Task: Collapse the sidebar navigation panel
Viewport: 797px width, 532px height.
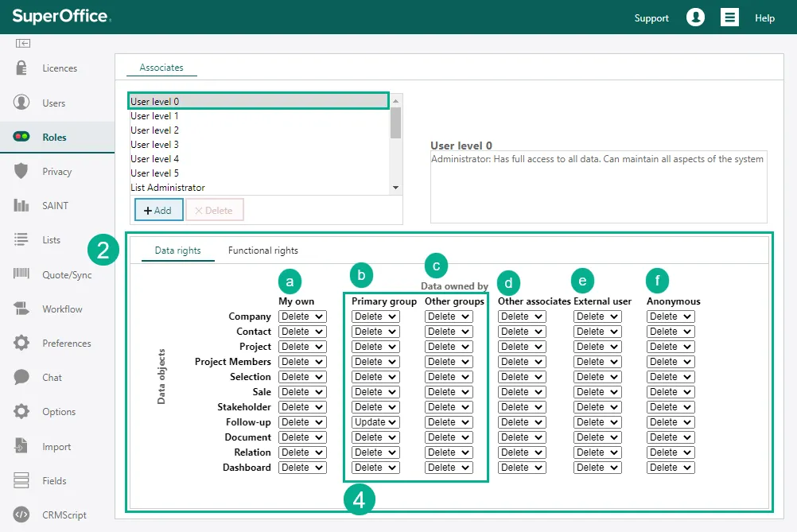Action: [23, 43]
